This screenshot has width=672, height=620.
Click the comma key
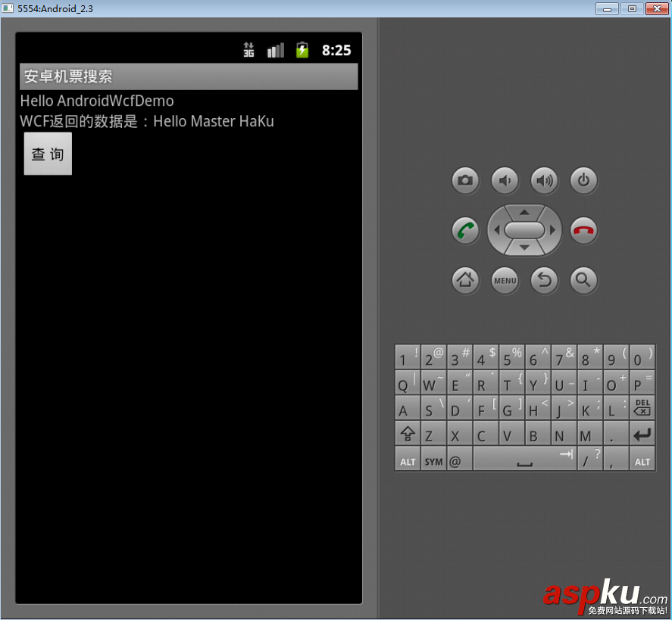coord(616,459)
